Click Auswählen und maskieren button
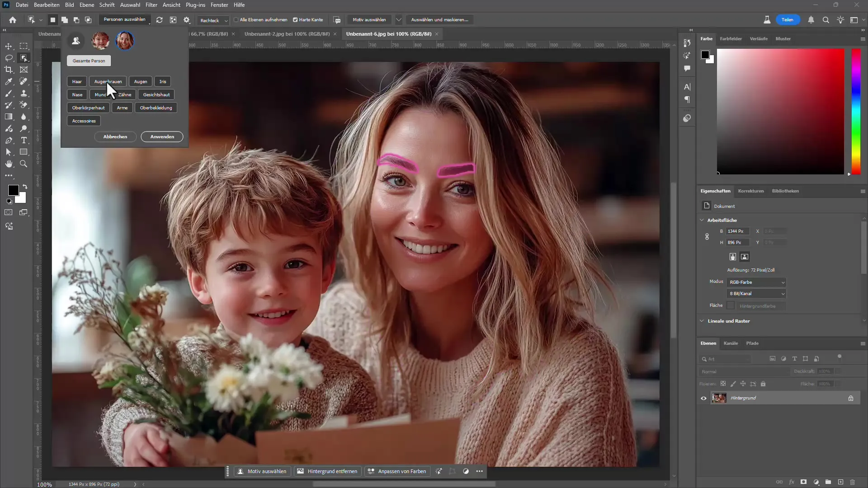This screenshot has width=868, height=488. 439,20
